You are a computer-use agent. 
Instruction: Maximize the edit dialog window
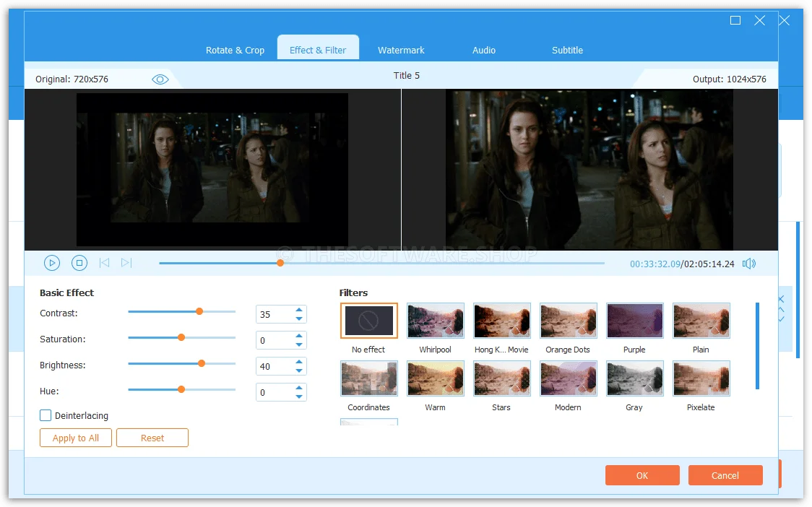(735, 20)
